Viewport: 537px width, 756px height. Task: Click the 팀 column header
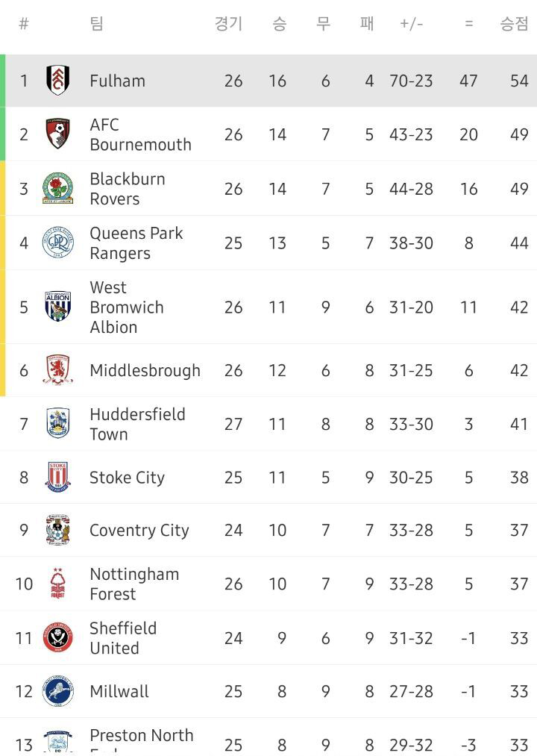pyautogui.click(x=97, y=24)
